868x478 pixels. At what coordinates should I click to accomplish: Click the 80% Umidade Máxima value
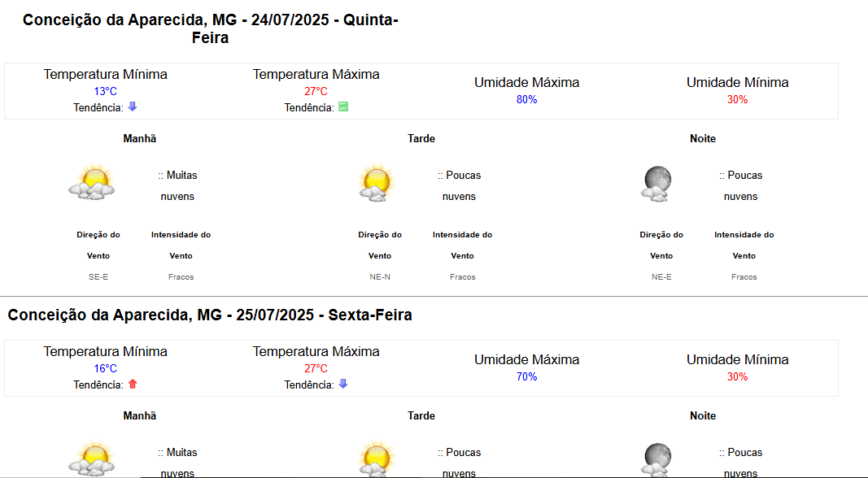[526, 99]
